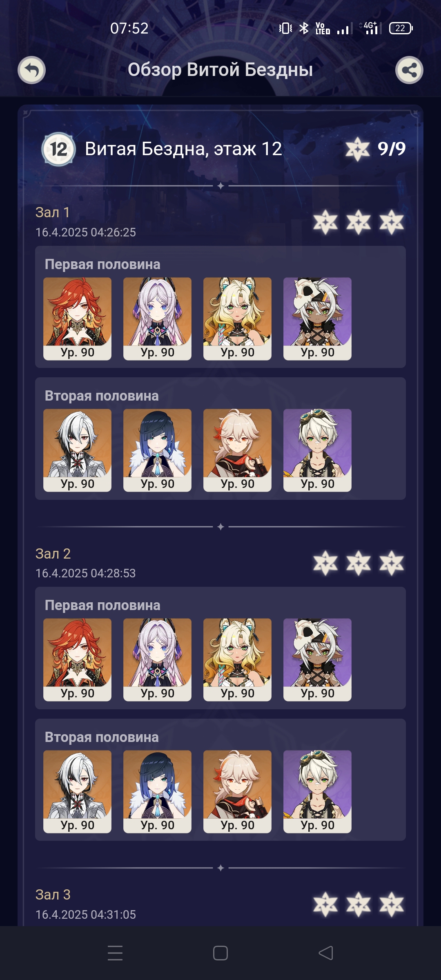Tap the Зал 2 heading

click(x=53, y=554)
